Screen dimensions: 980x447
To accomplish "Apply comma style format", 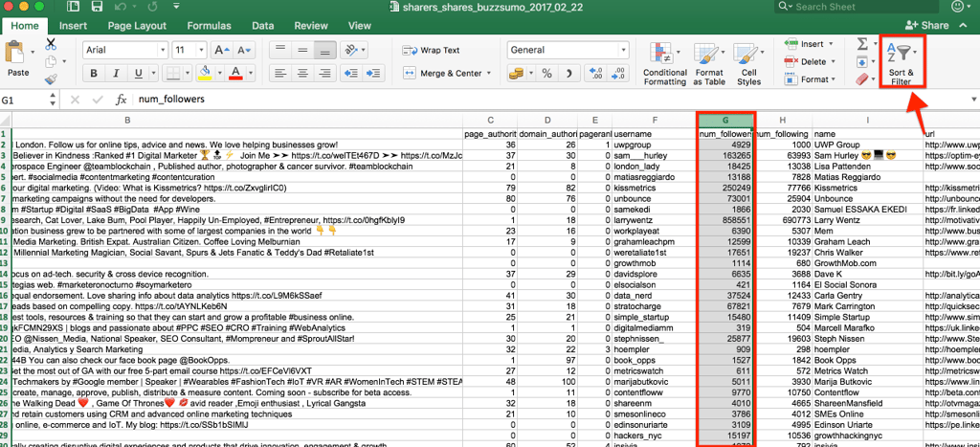I will (568, 74).
